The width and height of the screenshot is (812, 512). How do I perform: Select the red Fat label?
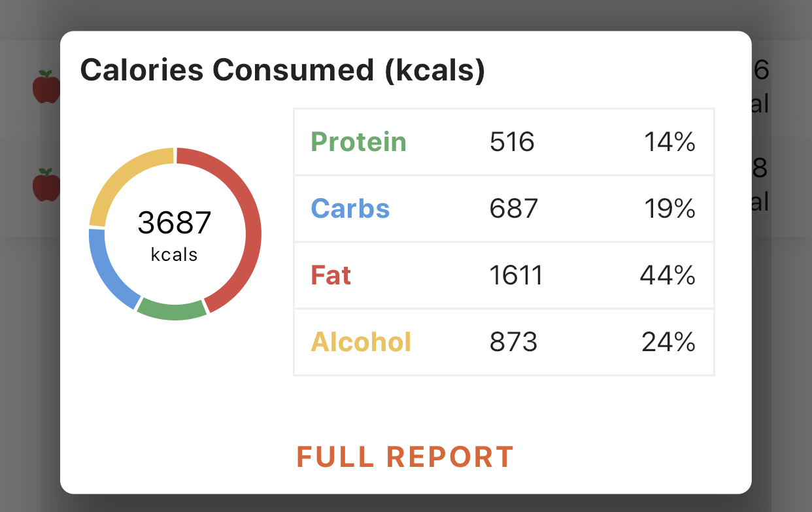(x=331, y=275)
